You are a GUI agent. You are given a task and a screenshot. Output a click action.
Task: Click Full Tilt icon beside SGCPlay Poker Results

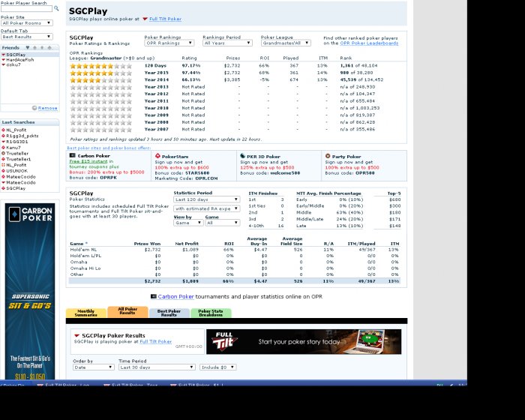[x=76, y=335]
